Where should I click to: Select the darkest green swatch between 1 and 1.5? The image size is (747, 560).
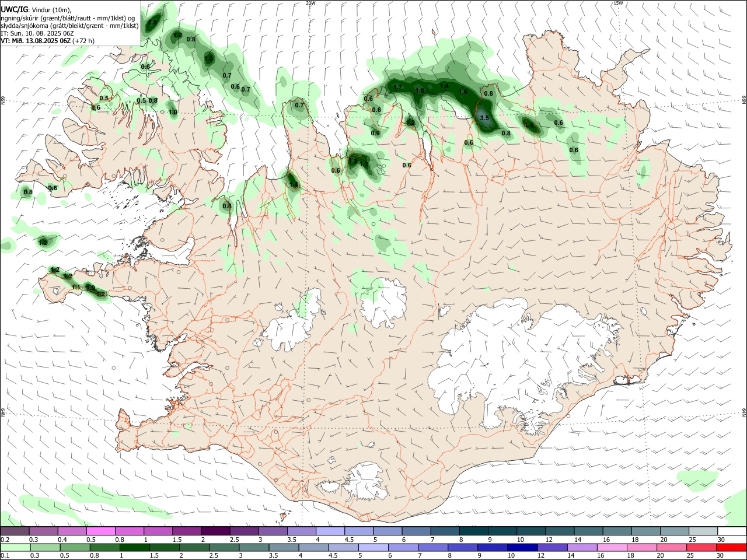(x=134, y=547)
